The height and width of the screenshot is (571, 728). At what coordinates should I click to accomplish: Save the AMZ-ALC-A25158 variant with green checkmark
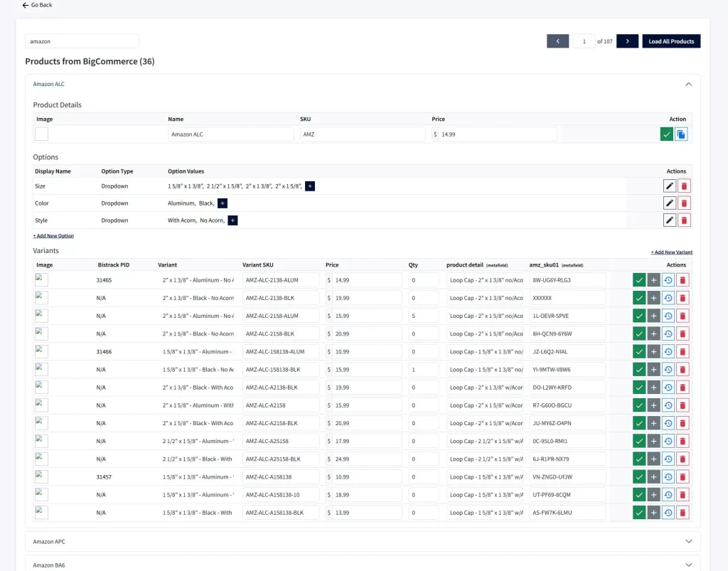[639, 441]
